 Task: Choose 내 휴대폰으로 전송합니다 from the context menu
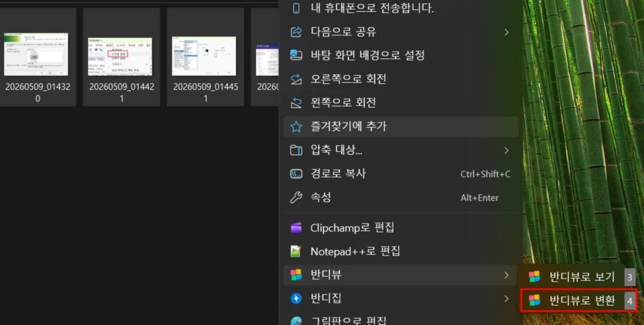coord(401,8)
